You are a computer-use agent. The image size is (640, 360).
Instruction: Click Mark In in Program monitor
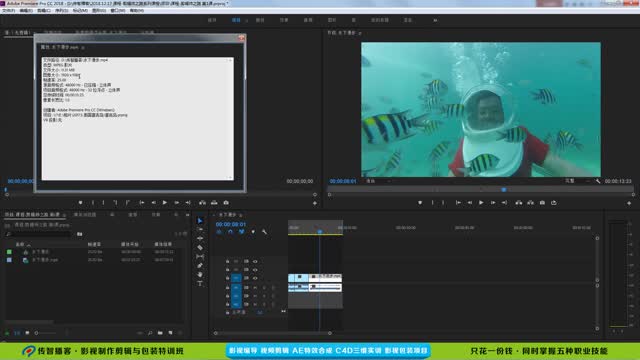432,202
